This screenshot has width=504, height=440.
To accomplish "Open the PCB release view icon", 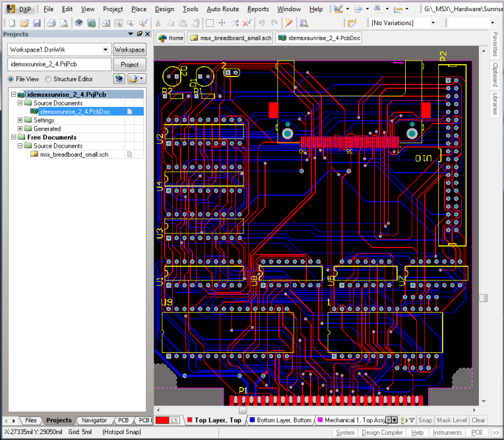I will click(x=92, y=23).
